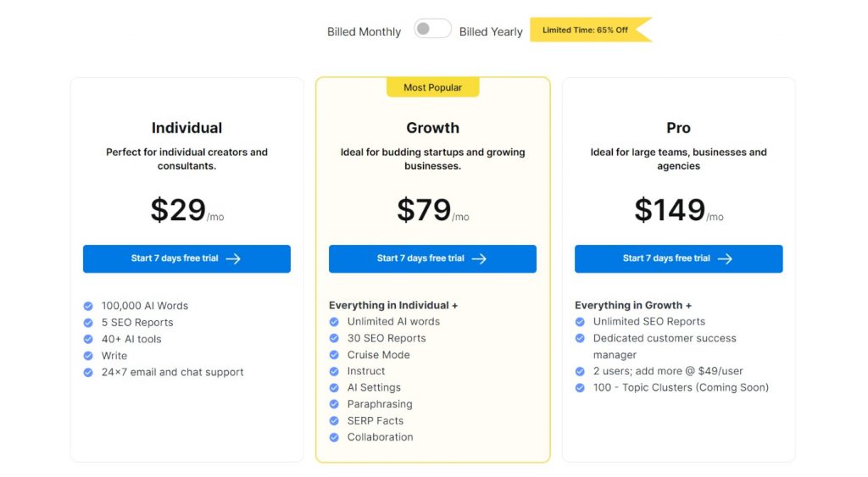Click the checkmark beside 24×7 email support
868x477 pixels.
coord(88,373)
